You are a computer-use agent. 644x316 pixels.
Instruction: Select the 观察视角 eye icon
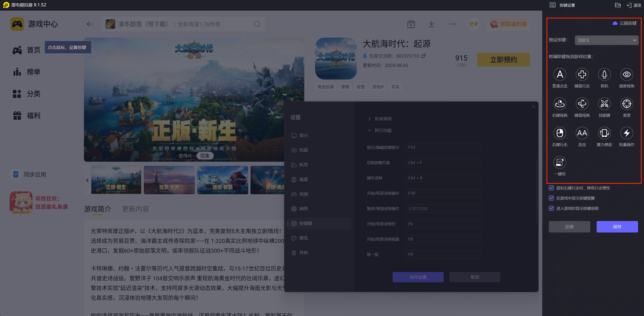pos(626,74)
